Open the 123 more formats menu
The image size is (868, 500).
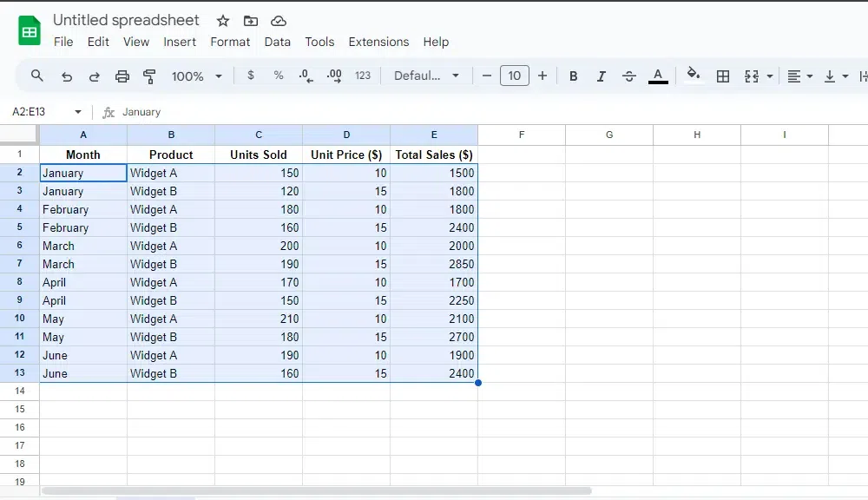363,76
